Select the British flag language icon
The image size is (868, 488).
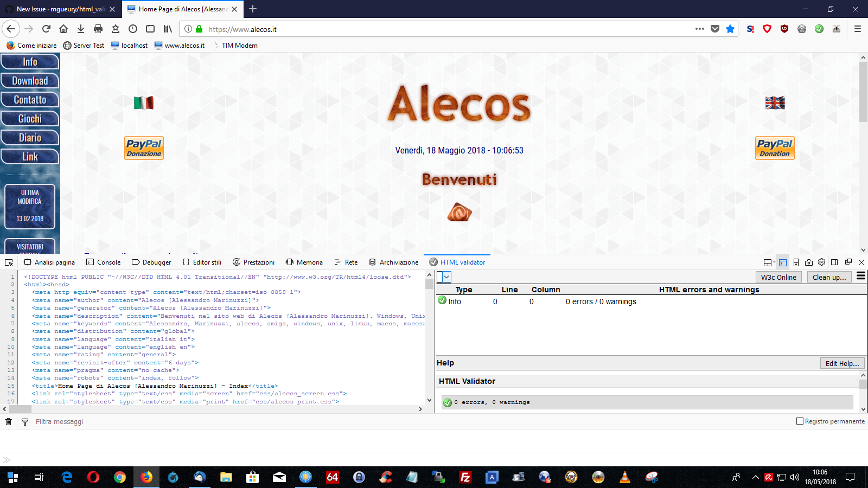[775, 102]
